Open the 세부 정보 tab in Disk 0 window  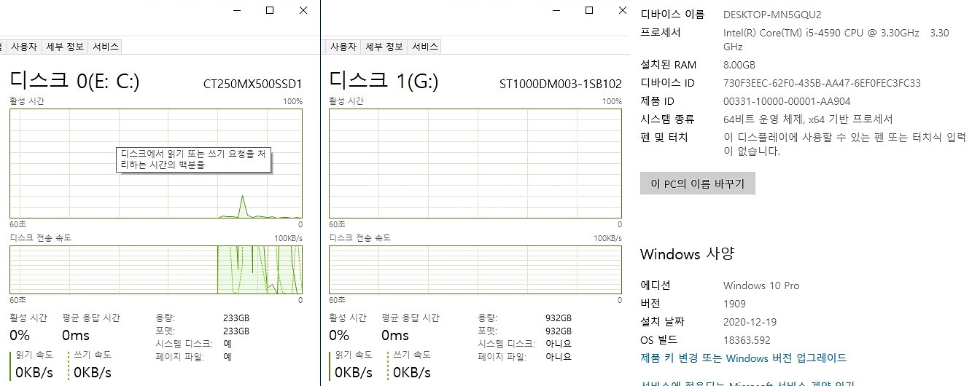click(65, 47)
